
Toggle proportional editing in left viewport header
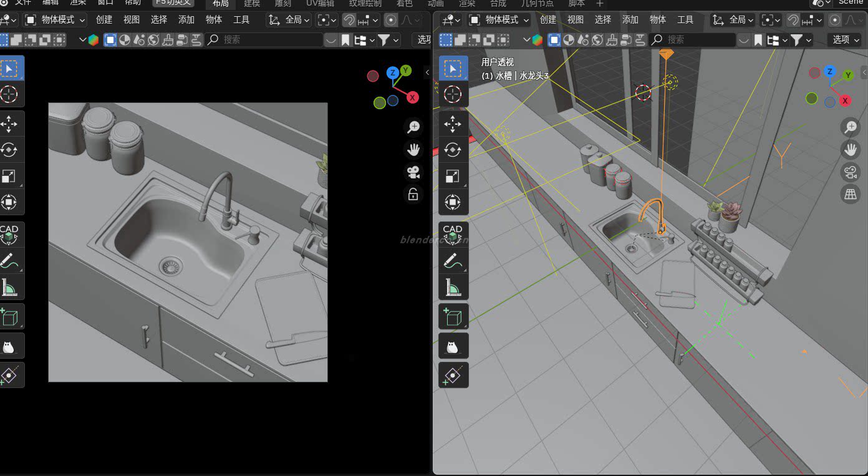[x=391, y=20]
